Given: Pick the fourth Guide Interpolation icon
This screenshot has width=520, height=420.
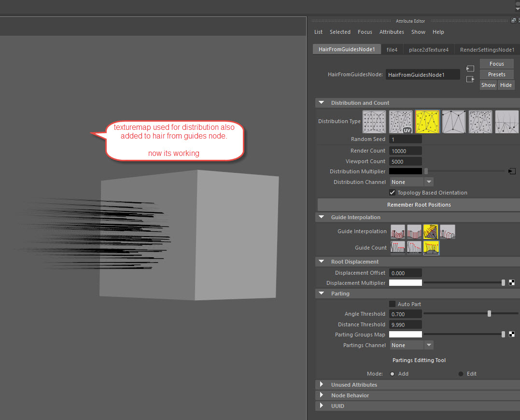Looking at the screenshot, I should [447, 232].
